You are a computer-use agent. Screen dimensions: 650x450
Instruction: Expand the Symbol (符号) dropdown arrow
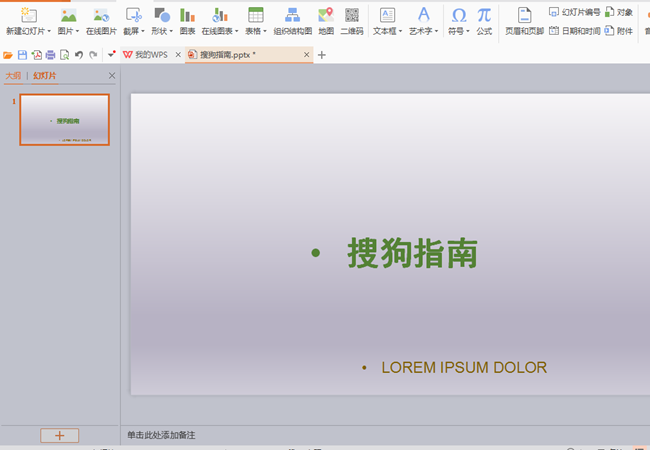[468, 31]
